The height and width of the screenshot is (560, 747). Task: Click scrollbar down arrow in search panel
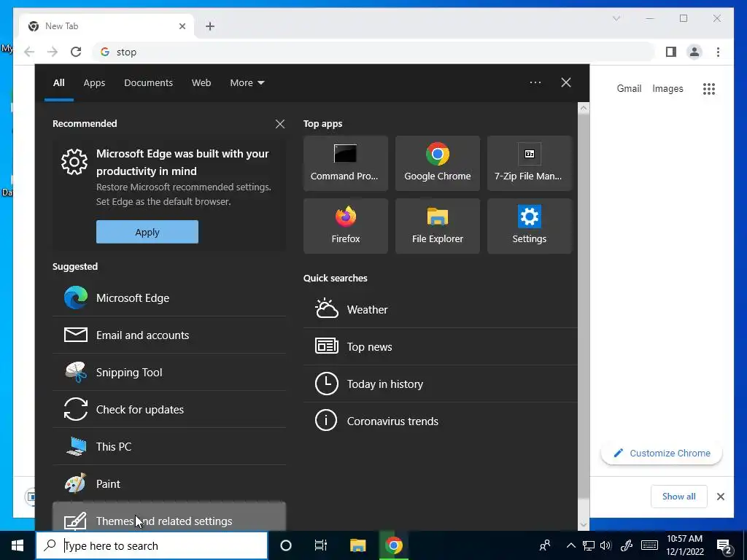click(584, 525)
